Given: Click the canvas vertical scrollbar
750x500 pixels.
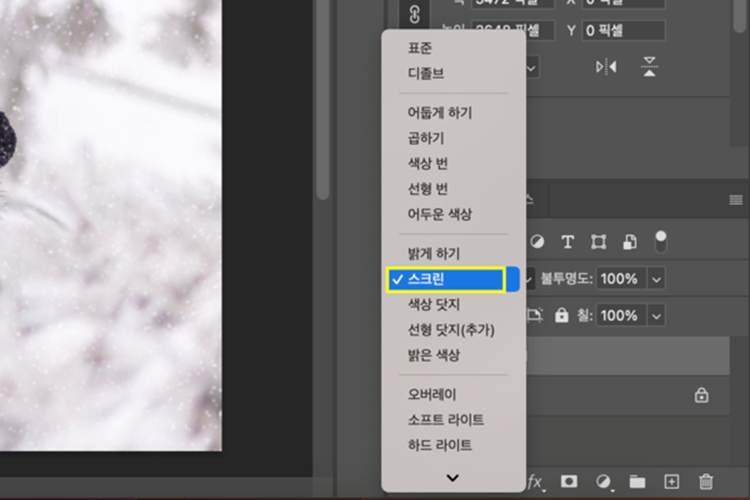Looking at the screenshot, I should pyautogui.click(x=323, y=100).
